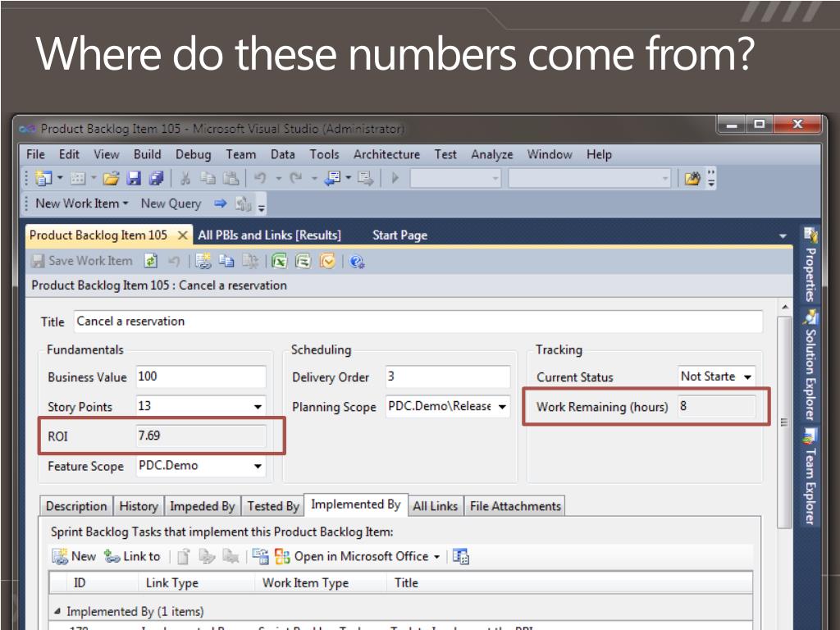Screen dimensions: 840x630
Task: Click the New Query button
Action: coord(171,203)
